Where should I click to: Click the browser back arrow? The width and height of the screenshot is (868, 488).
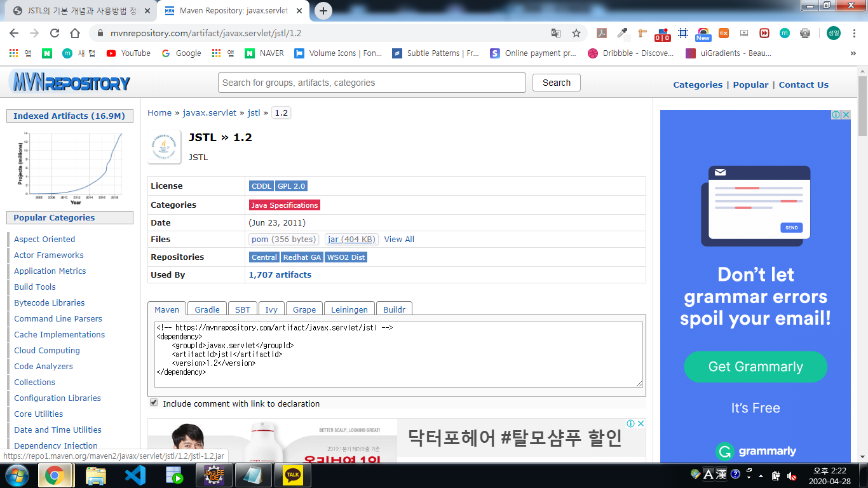coord(14,33)
